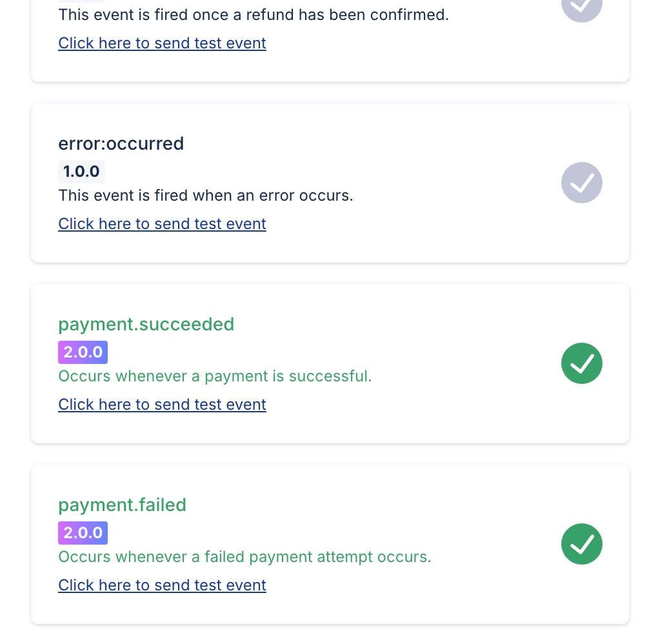Select the 1.0.0 version badge

point(81,171)
